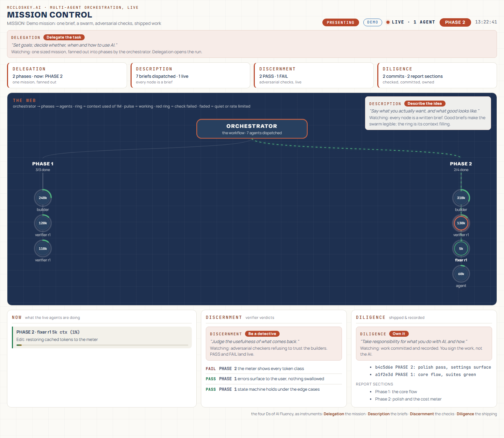
Task: Toggle the DEMO badge
Action: [372, 22]
